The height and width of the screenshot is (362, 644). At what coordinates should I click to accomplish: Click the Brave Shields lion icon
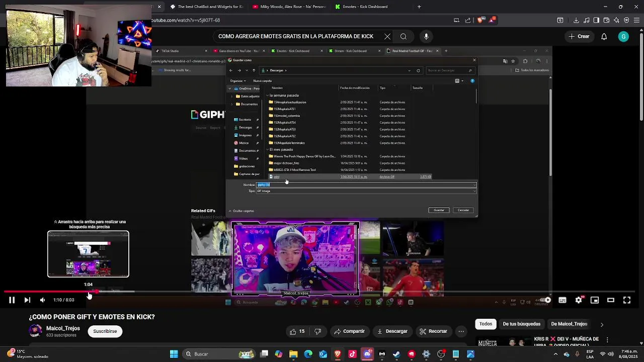(x=480, y=20)
